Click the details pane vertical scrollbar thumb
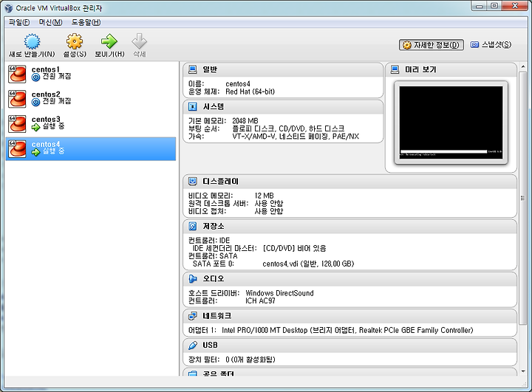 523,198
